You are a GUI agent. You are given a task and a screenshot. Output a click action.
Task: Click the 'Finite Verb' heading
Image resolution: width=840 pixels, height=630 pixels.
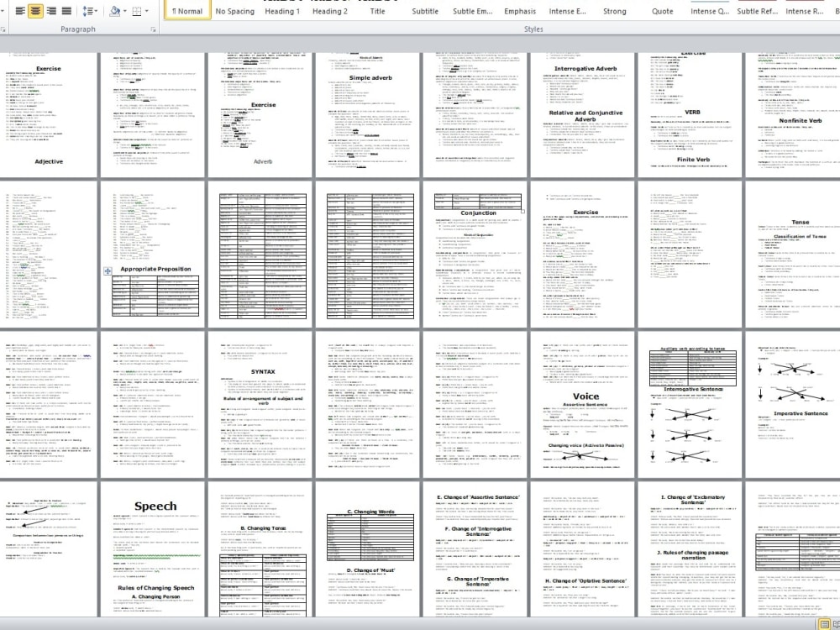click(693, 160)
